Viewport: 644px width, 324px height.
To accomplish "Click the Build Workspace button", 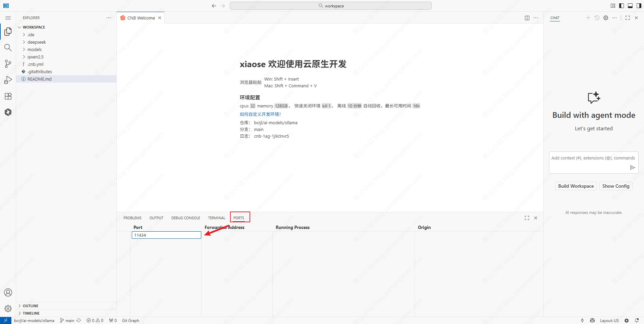I will click(576, 186).
